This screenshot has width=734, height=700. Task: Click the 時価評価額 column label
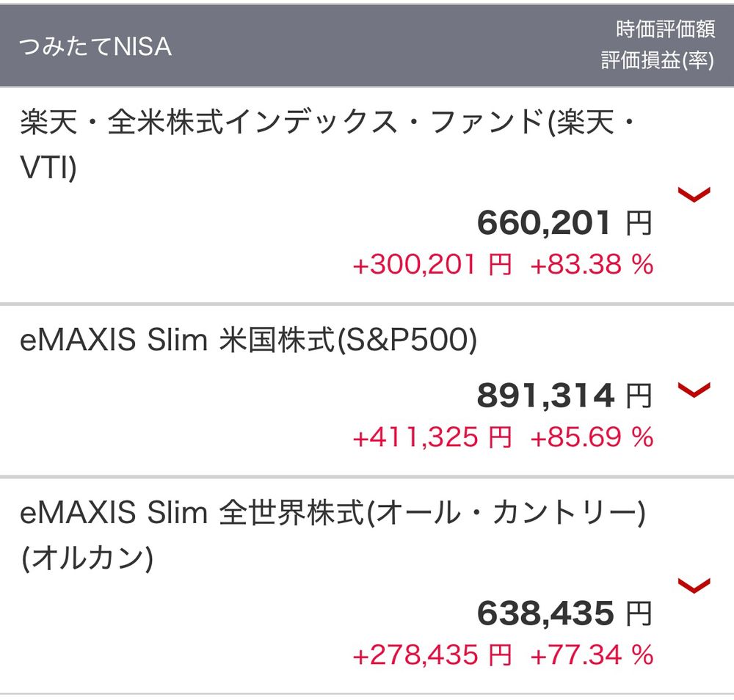[665, 30]
